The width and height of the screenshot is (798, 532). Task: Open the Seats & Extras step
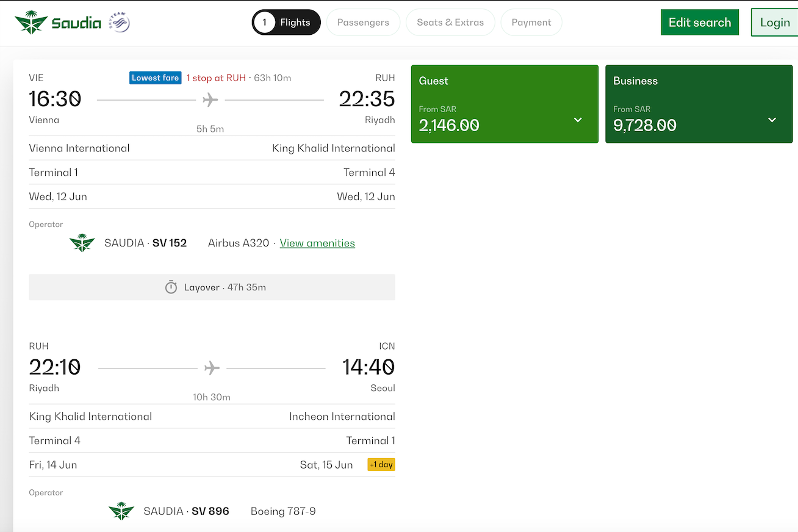point(450,23)
